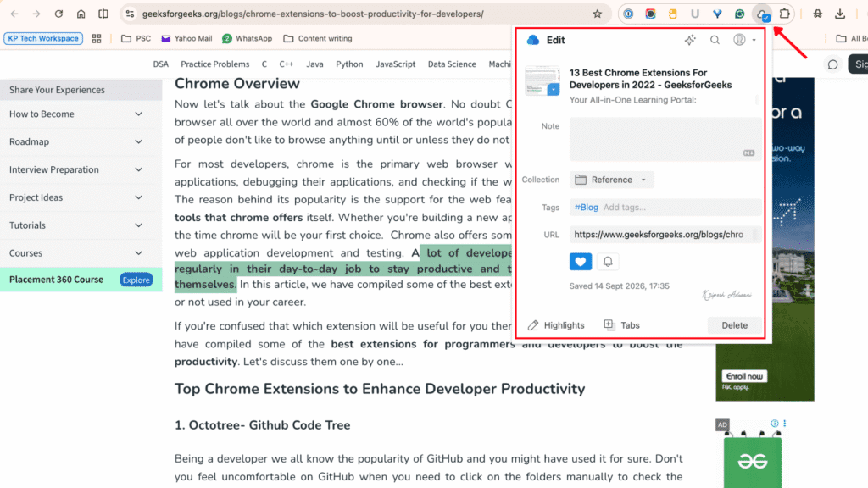Click the AdChoices info icon on ad
The image size is (868, 488).
775,424
